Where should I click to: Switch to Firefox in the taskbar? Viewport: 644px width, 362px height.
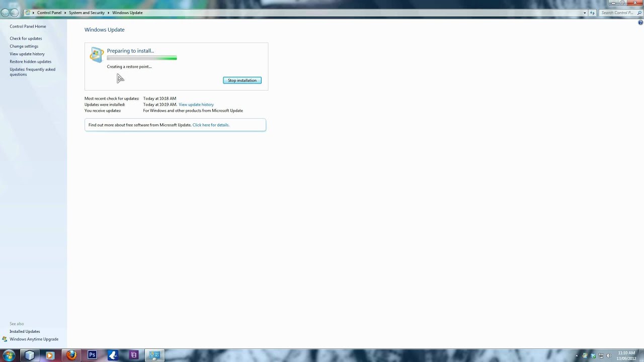[71, 355]
